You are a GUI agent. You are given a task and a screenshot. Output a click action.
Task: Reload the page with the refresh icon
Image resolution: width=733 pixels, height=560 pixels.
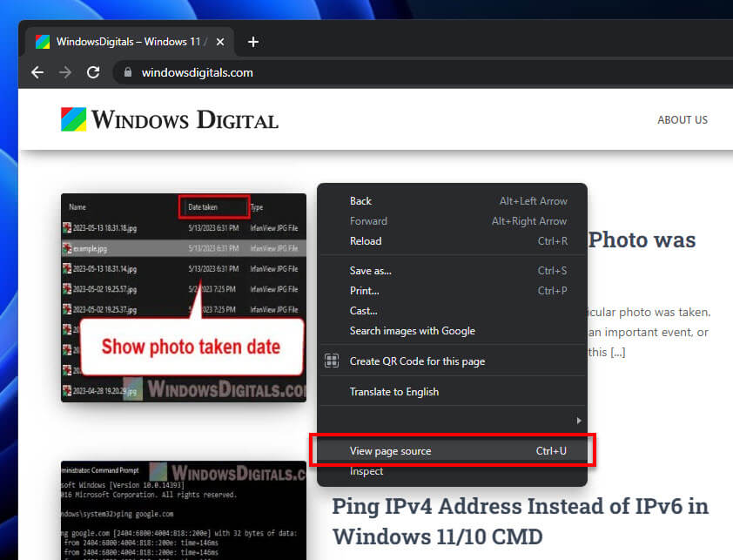93,72
